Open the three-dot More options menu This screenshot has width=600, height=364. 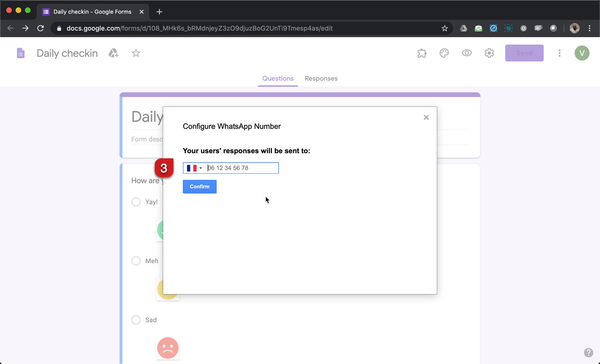pos(559,53)
